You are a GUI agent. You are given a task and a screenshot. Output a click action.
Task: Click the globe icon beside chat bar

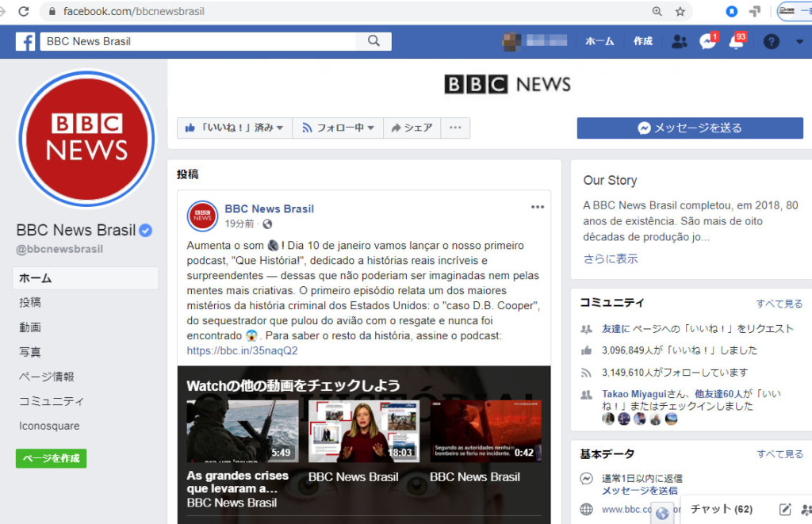[662, 513]
